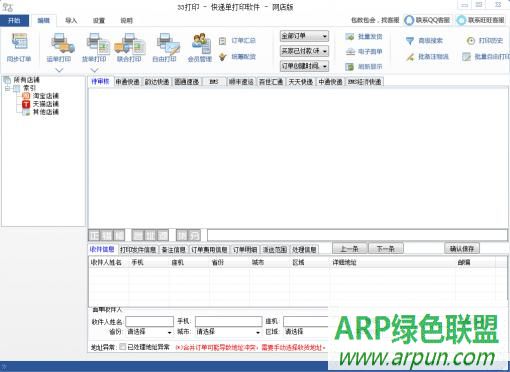
Task: Select the 百世汇通 courier tab
Action: click(271, 82)
